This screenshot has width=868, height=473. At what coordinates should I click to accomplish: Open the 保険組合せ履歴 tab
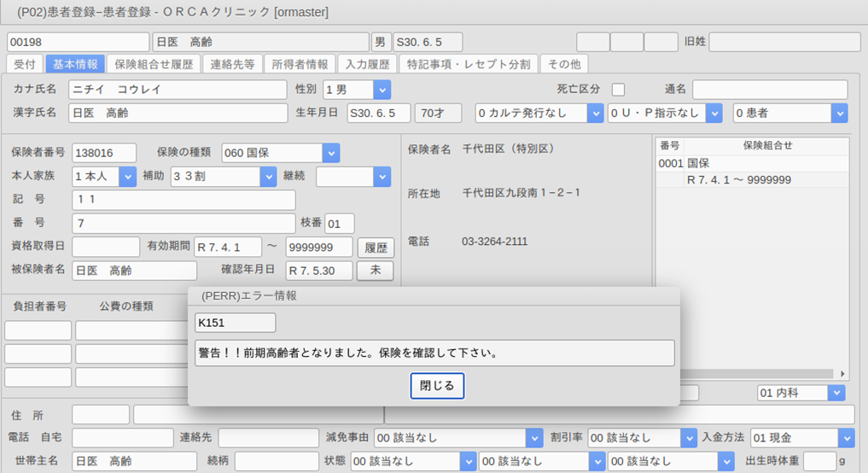click(154, 64)
